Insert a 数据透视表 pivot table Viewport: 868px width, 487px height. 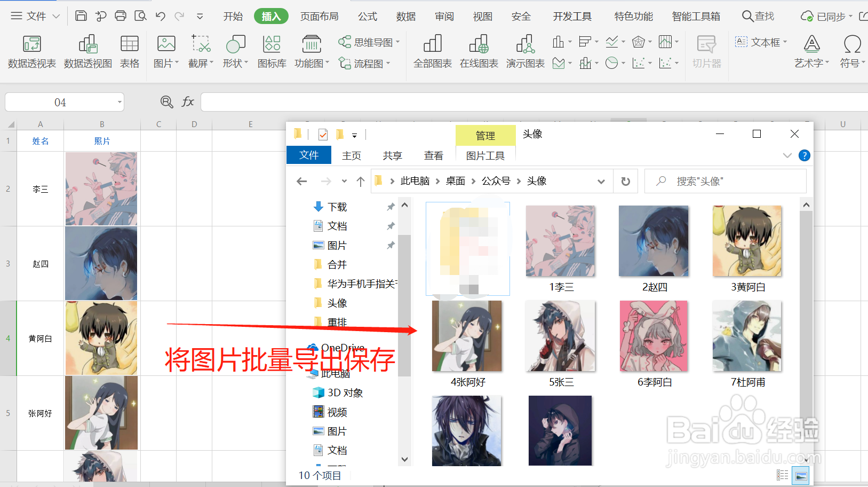point(32,52)
